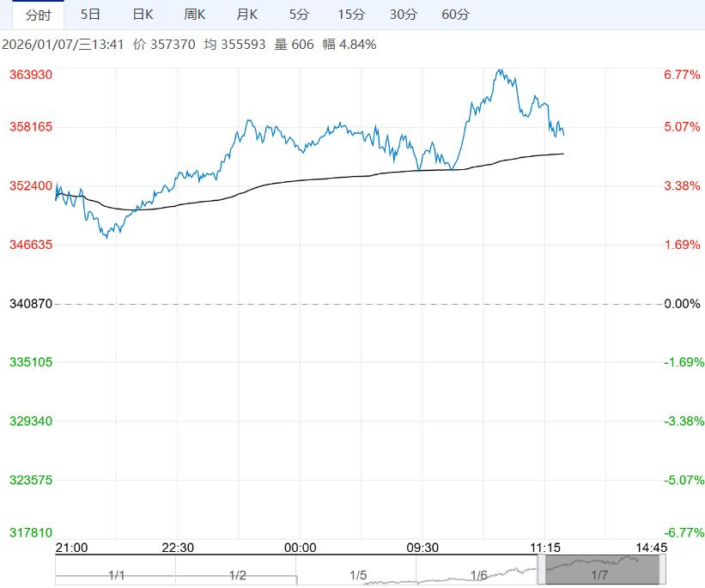This screenshot has width=705, height=588.
Task: Select the 60分 interval tab
Action: click(455, 15)
